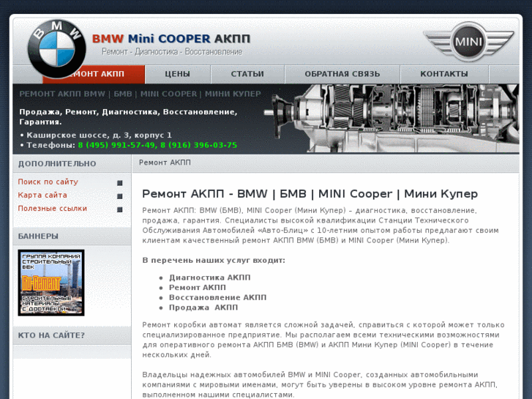Click the ДОПОЛНИТЕЛЬНО sidebar header

[72, 164]
